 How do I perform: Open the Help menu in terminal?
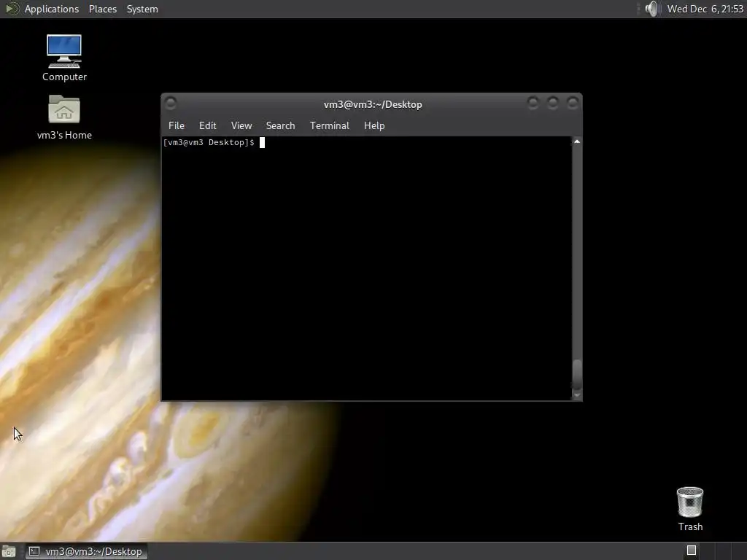point(374,125)
